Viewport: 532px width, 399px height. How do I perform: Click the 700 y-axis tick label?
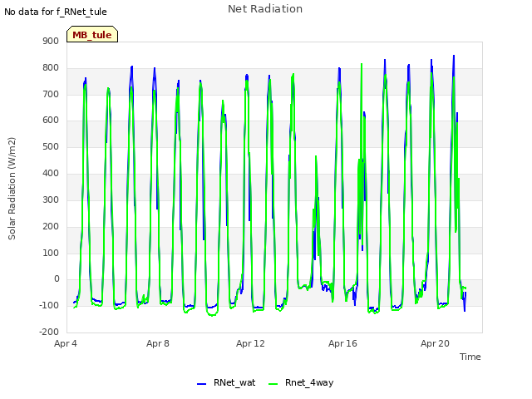pos(51,94)
